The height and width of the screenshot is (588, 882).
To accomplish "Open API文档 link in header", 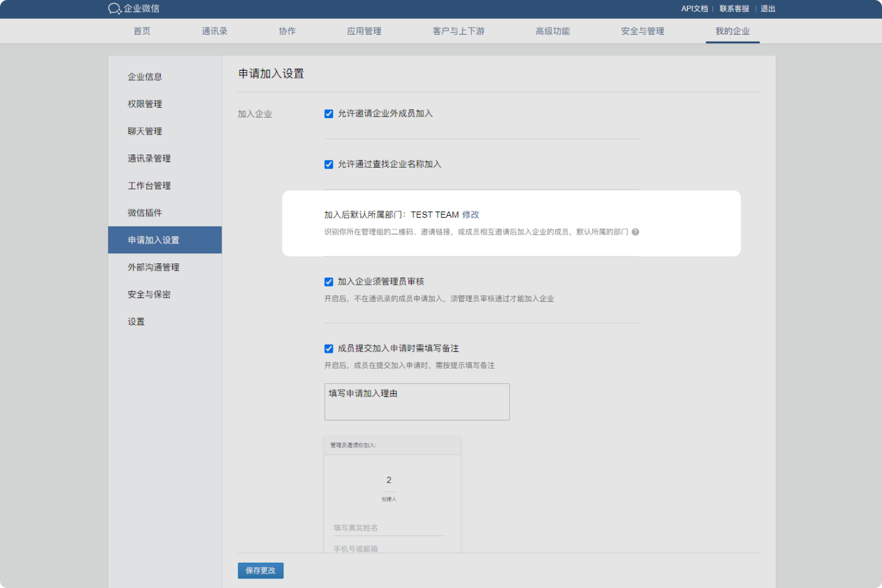I will pos(694,9).
